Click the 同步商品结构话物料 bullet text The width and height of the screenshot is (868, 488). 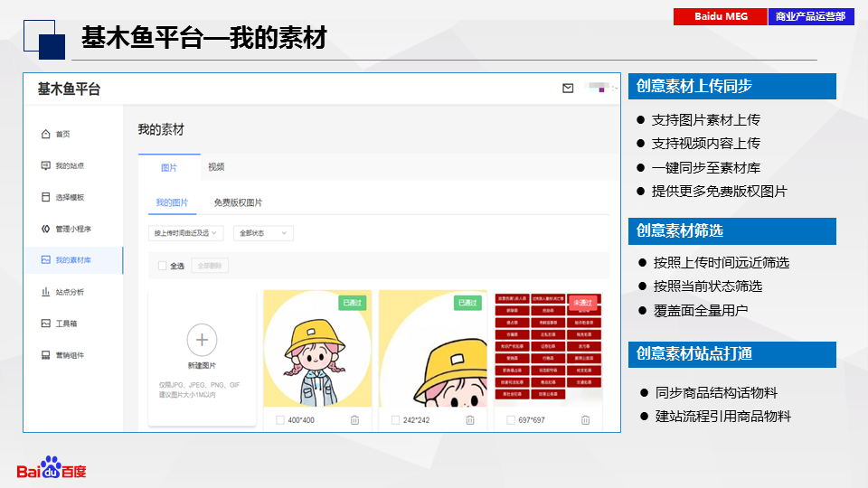coord(716,393)
